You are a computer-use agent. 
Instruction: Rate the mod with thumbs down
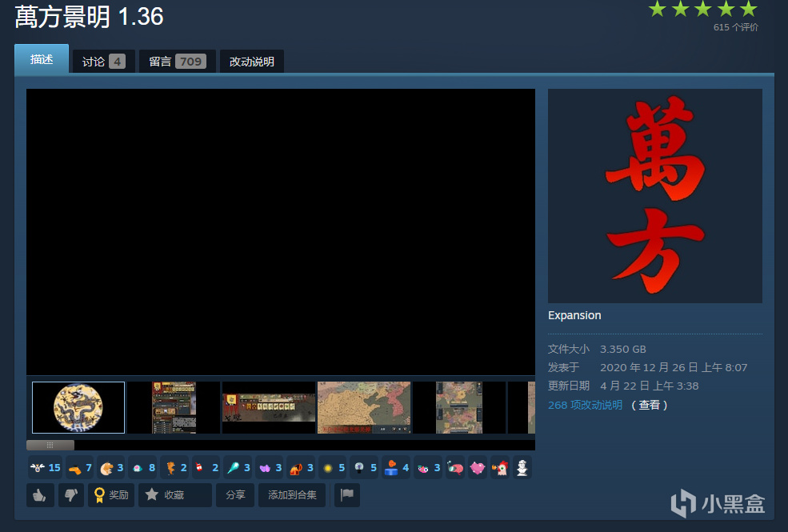(71, 495)
